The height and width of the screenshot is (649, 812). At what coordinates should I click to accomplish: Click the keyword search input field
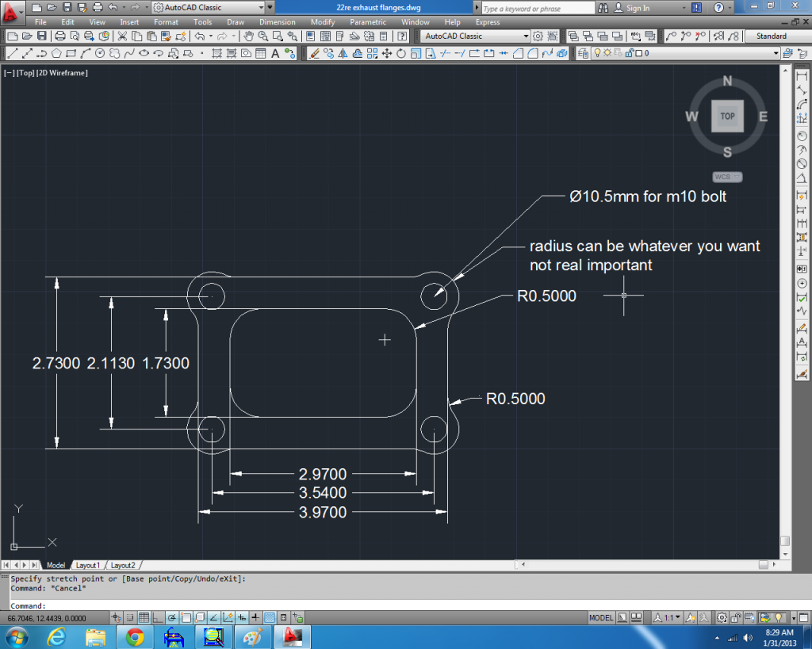click(538, 8)
